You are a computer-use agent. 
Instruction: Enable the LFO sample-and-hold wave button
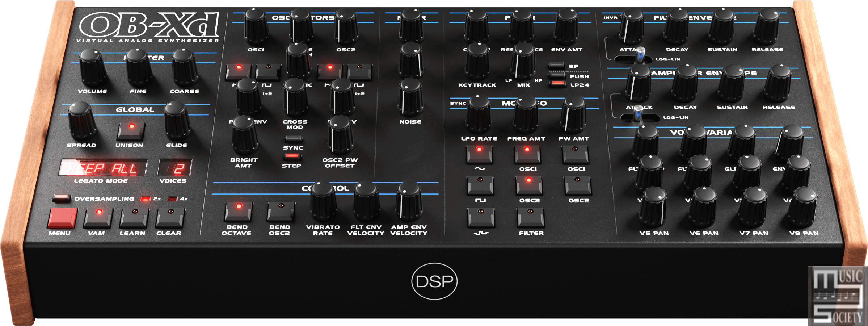[x=481, y=217]
